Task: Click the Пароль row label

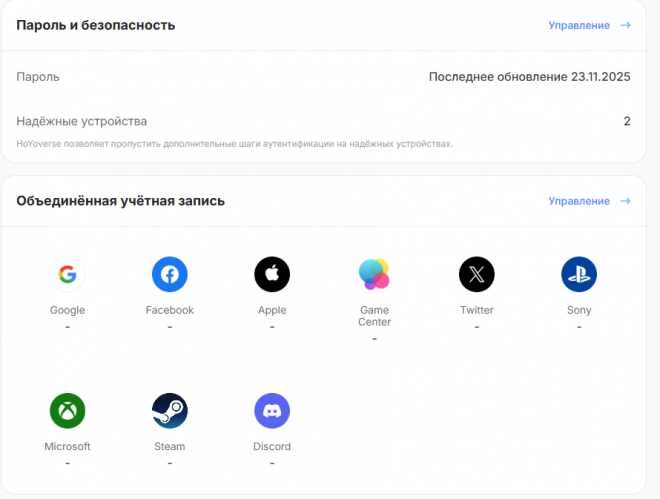Action: 38,77
